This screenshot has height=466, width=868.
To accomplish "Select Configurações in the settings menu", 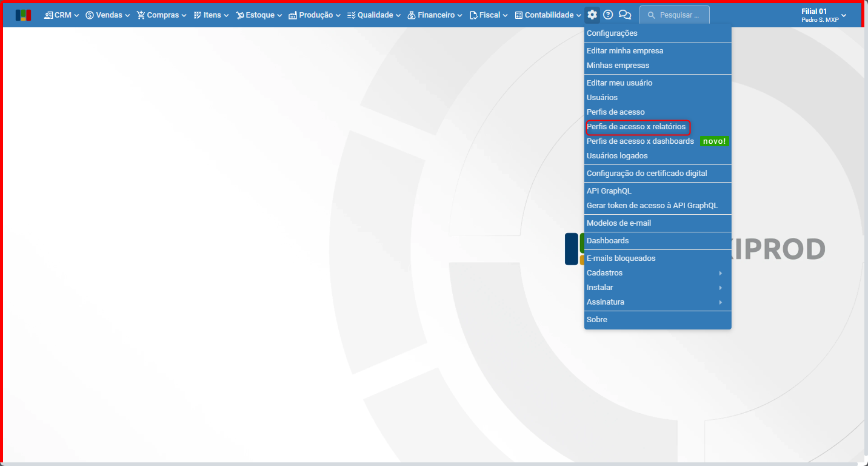I will (658, 33).
